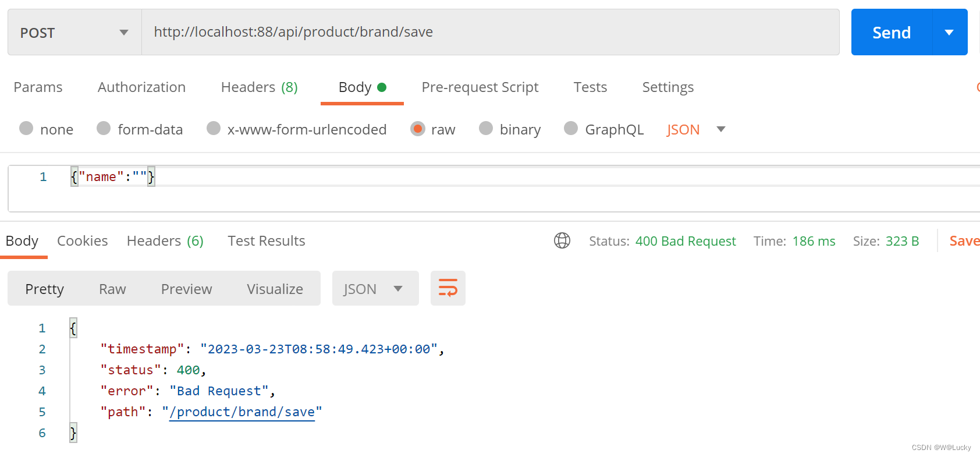Screen dimensions: 980x457
Task: Open the response JSON format dropdown
Action: click(x=375, y=288)
